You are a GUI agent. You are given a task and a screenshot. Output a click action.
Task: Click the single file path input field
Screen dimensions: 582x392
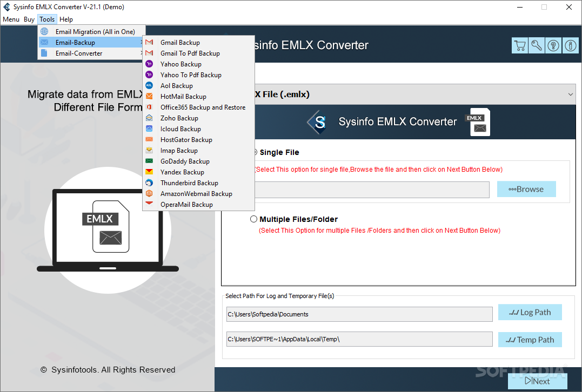(x=372, y=190)
